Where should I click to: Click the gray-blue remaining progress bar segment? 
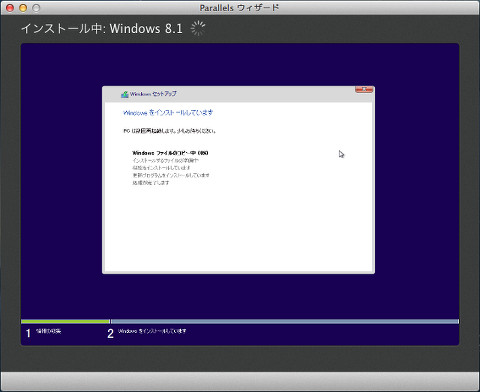click(285, 321)
